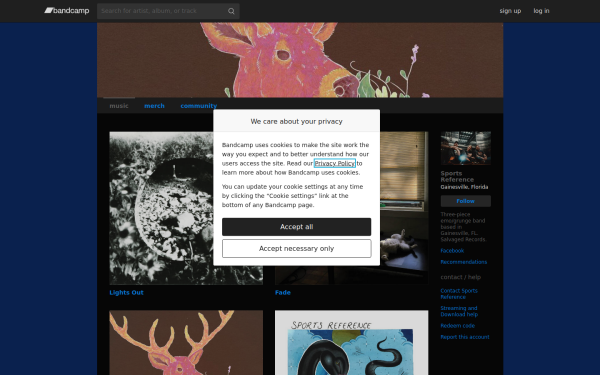This screenshot has height=375, width=600.
Task: Click Contact Sports Reference link
Action: click(x=459, y=294)
